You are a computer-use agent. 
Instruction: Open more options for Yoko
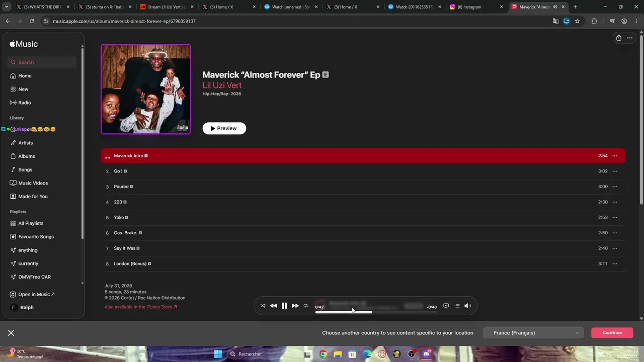(x=615, y=218)
